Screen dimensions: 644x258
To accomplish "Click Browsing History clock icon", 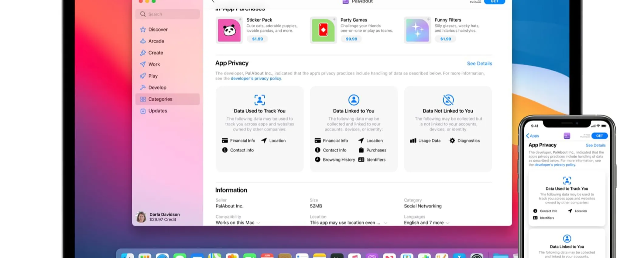I will (317, 159).
